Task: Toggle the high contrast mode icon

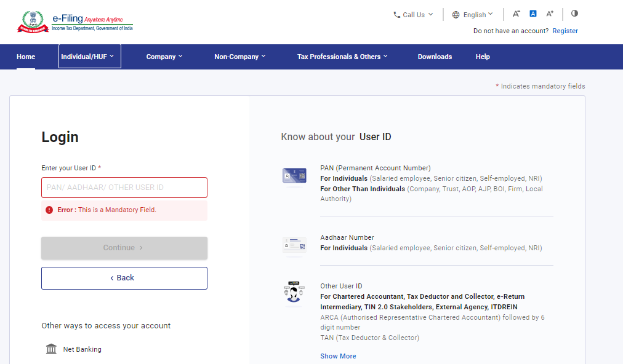Action: pyautogui.click(x=574, y=14)
